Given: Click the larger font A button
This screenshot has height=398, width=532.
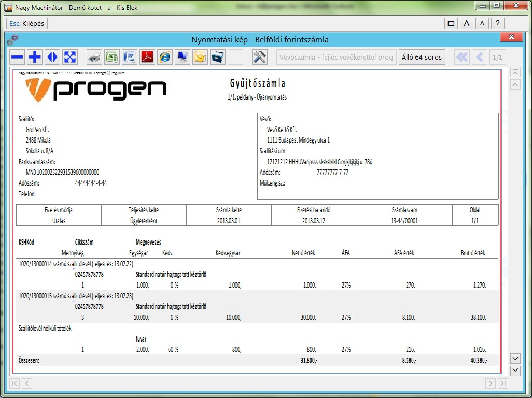Looking at the screenshot, I should click(x=467, y=23).
